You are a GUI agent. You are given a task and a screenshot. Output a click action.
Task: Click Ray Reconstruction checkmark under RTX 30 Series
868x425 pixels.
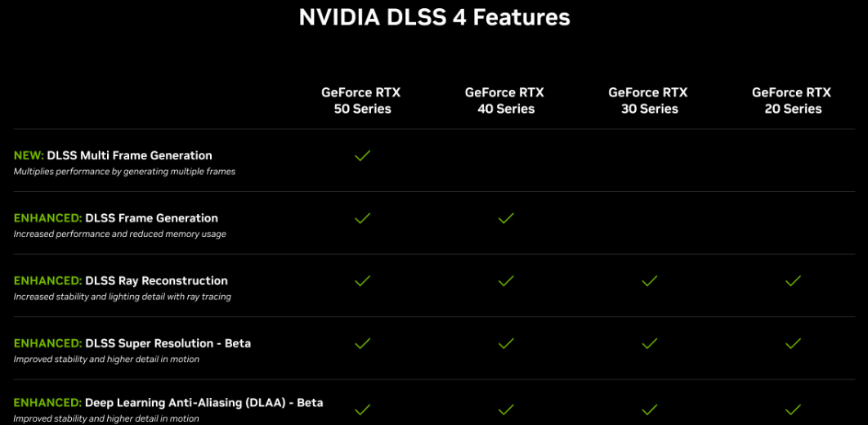pos(649,281)
